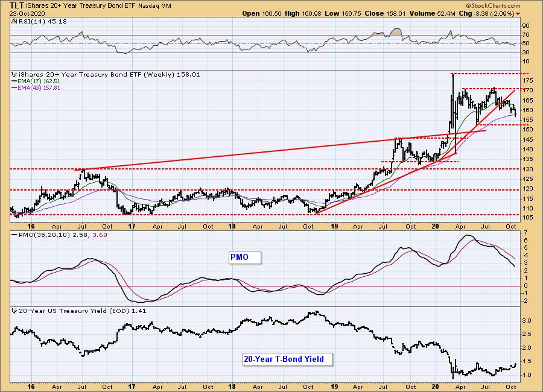The height and width of the screenshot is (392, 543).
Task: Click the RSI(14) 45.18 indicator label
Action: [42, 22]
